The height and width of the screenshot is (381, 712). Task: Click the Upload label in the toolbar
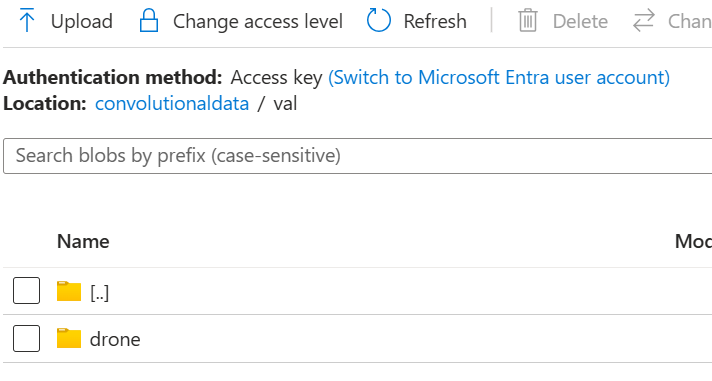(x=82, y=21)
